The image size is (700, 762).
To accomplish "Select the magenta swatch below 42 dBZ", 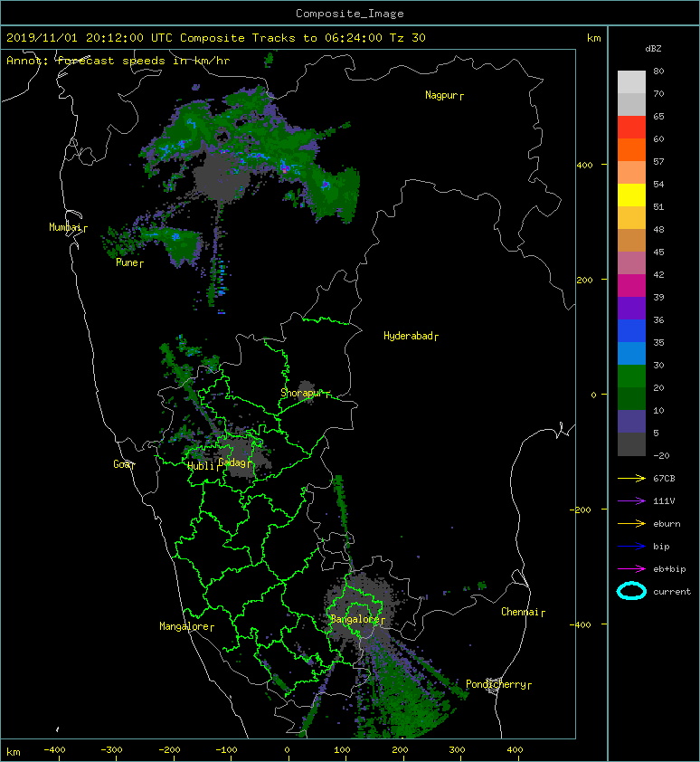I will (x=631, y=285).
